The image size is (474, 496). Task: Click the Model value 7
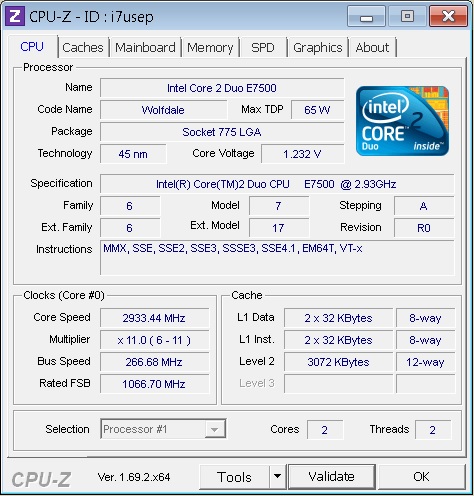[279, 206]
